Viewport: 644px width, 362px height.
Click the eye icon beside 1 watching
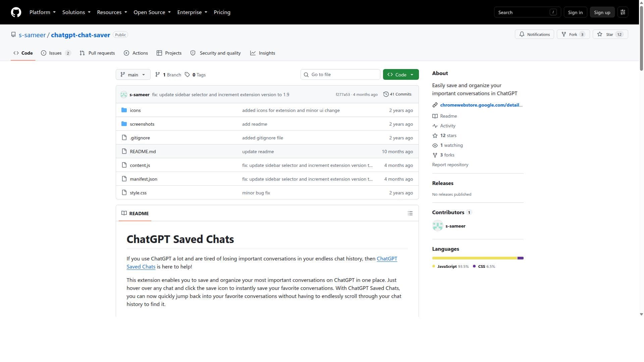(x=435, y=145)
